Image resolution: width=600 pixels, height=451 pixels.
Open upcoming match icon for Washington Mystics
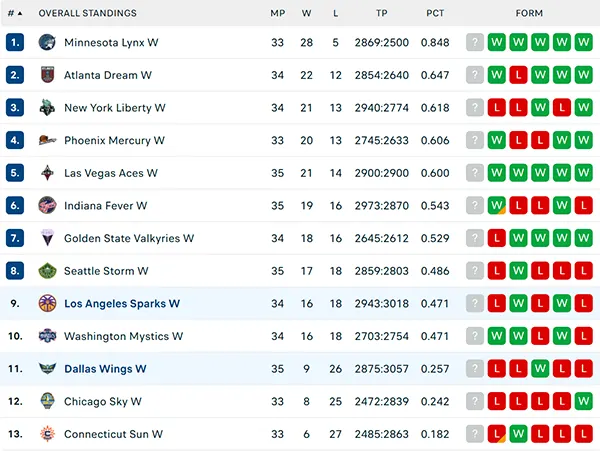[475, 336]
